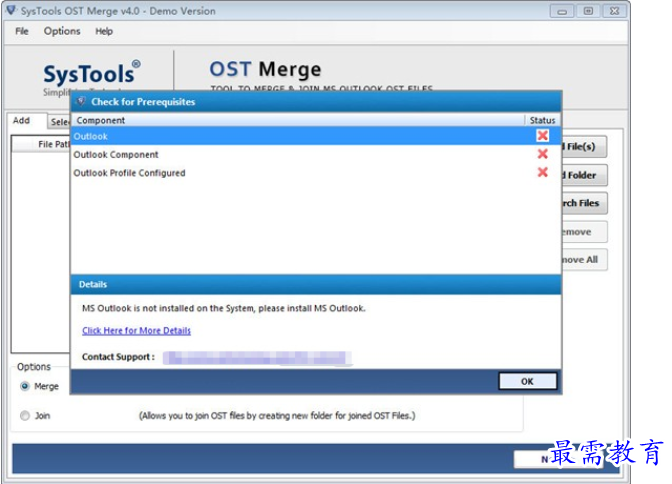Click the Remove All button
Image resolution: width=672 pixels, height=484 pixels.
pyautogui.click(x=584, y=260)
